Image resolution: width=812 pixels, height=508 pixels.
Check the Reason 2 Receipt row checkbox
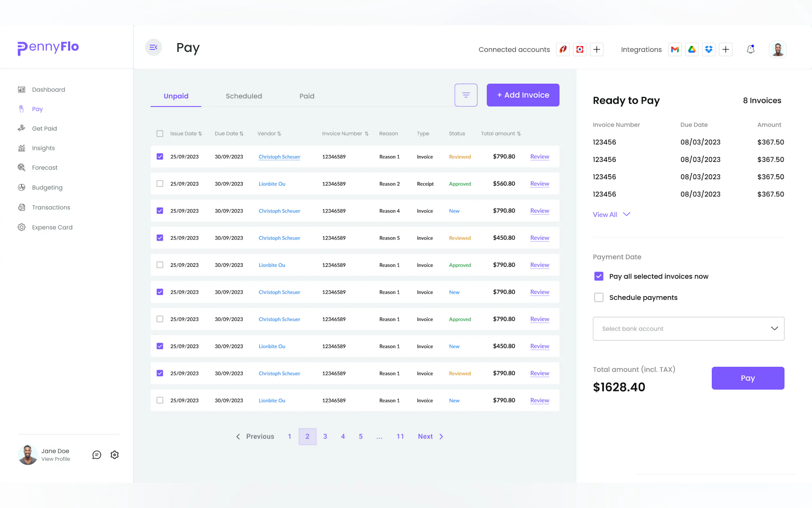[160, 184]
